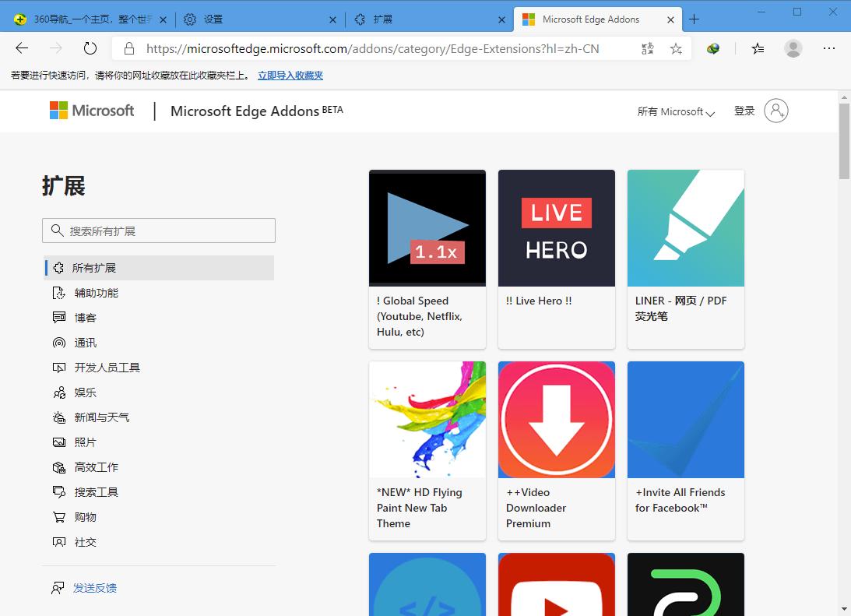Open the HD Flying Paint theme thumbnail
The height and width of the screenshot is (616, 851).
pos(427,420)
